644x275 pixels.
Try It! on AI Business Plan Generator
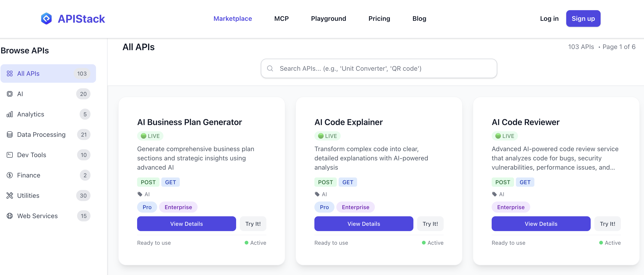(x=253, y=224)
